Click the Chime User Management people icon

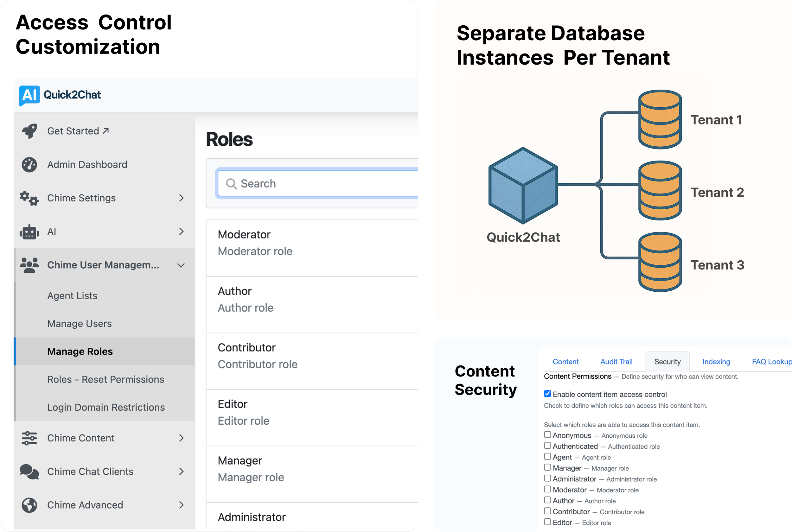(x=29, y=265)
